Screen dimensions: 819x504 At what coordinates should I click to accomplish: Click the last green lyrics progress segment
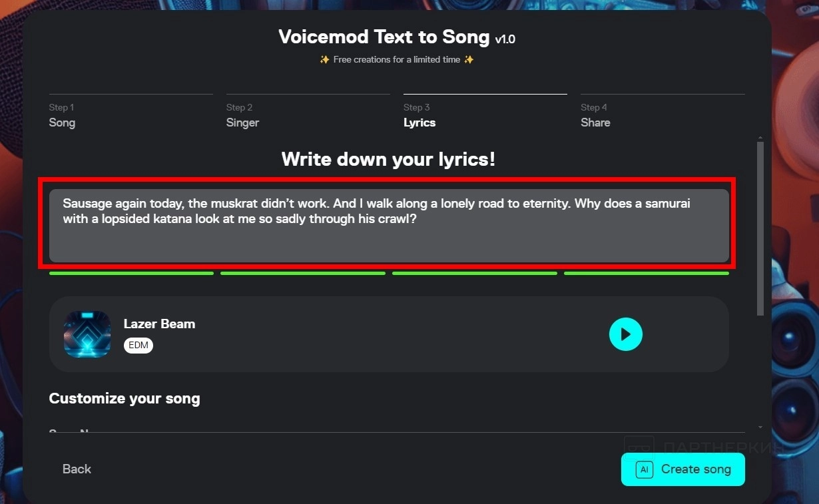(x=647, y=273)
